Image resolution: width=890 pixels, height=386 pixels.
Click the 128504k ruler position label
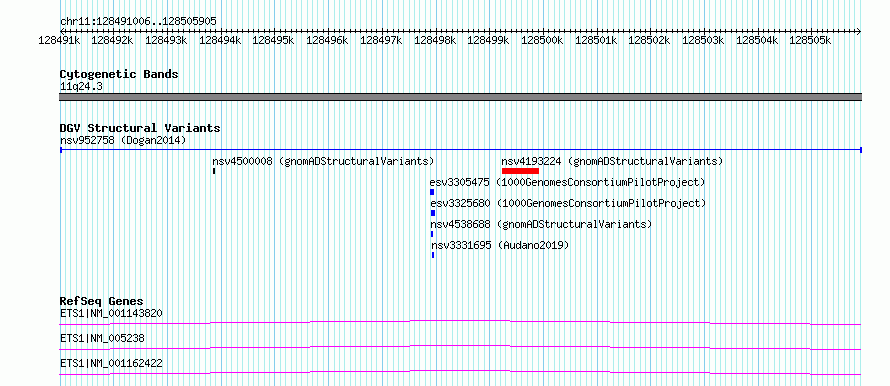click(x=758, y=40)
